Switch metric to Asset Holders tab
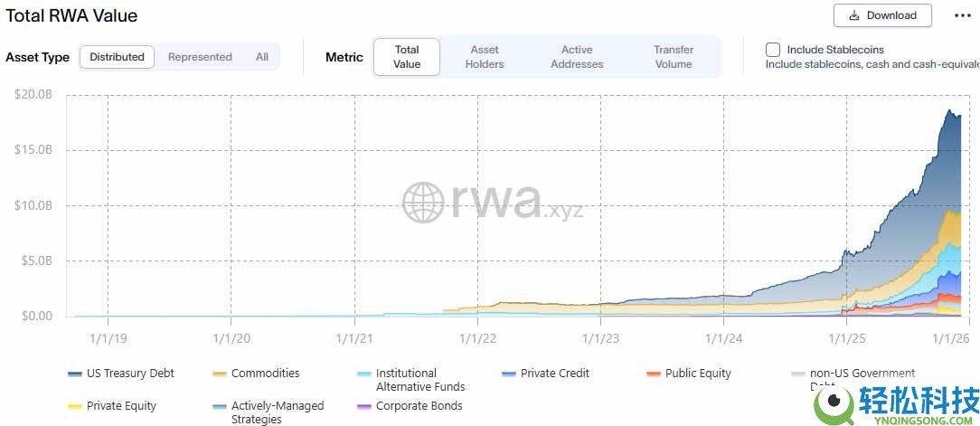980x426 pixels. (x=485, y=57)
